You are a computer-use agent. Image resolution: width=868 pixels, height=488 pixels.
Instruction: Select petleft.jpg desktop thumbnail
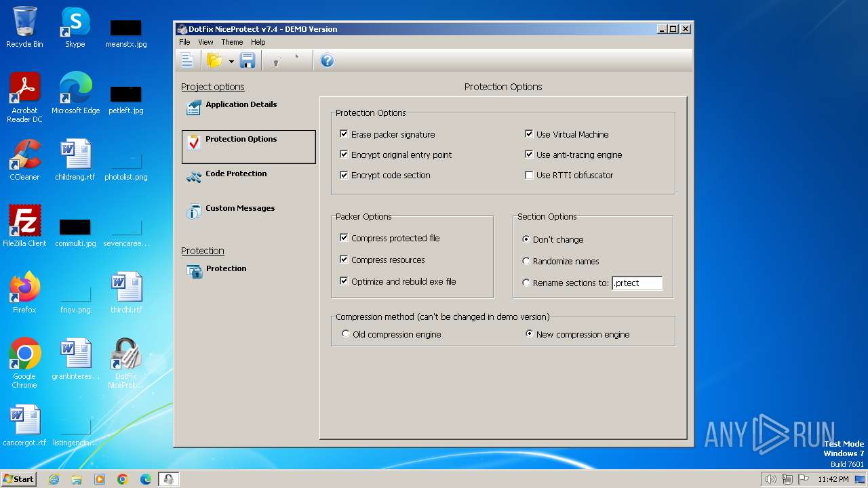pos(126,98)
